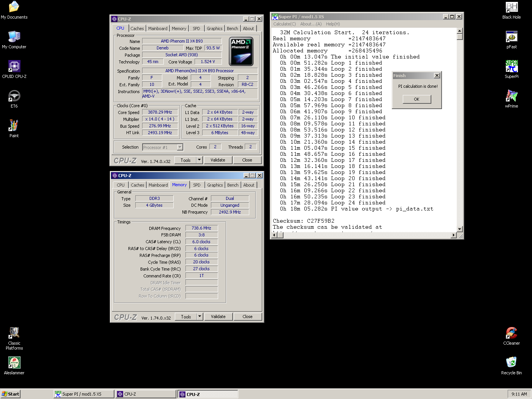Click Close button in lower CPU-Z window
The width and height of the screenshot is (532, 399).
click(247, 317)
